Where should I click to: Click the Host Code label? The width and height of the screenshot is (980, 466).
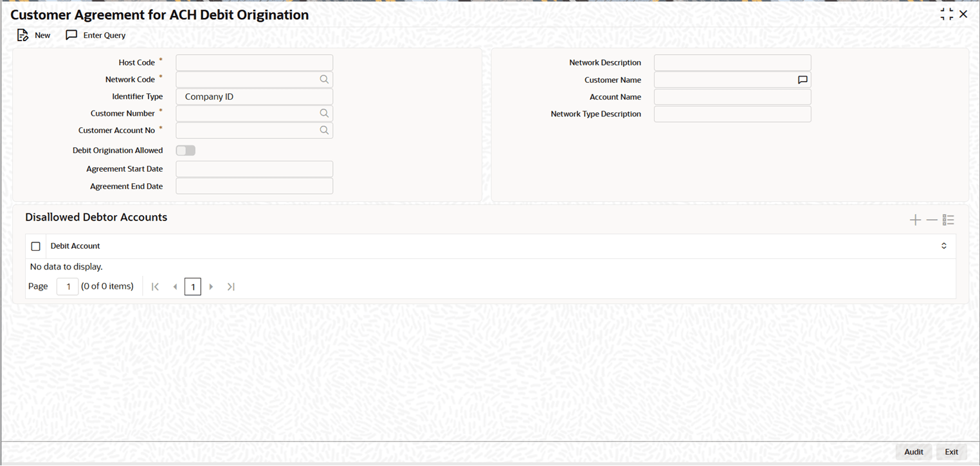[137, 62]
